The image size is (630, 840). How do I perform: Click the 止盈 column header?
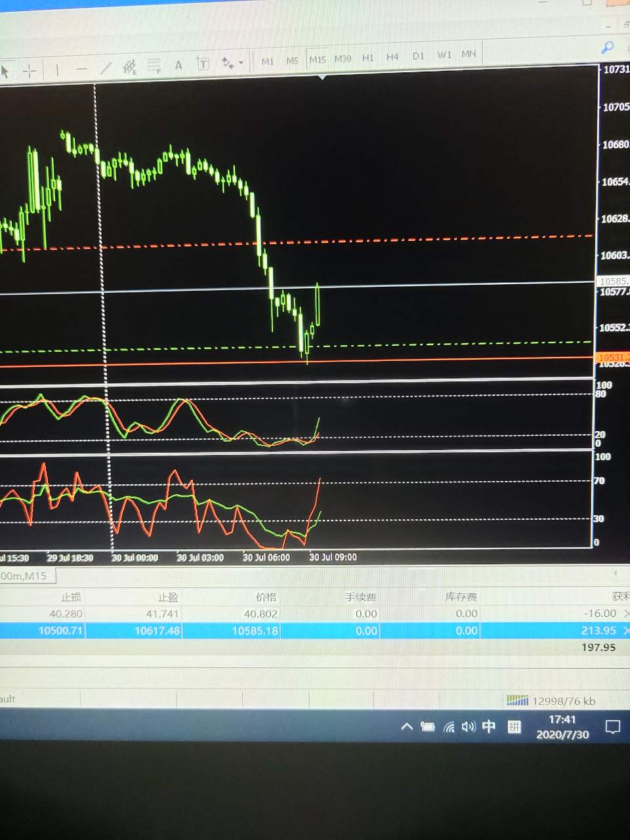(x=168, y=597)
